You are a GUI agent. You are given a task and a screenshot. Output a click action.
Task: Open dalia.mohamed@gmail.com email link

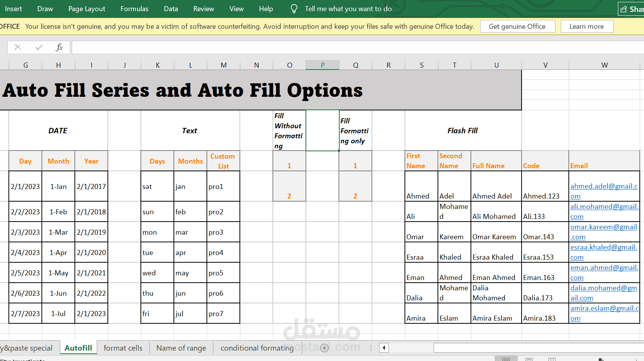click(604, 293)
